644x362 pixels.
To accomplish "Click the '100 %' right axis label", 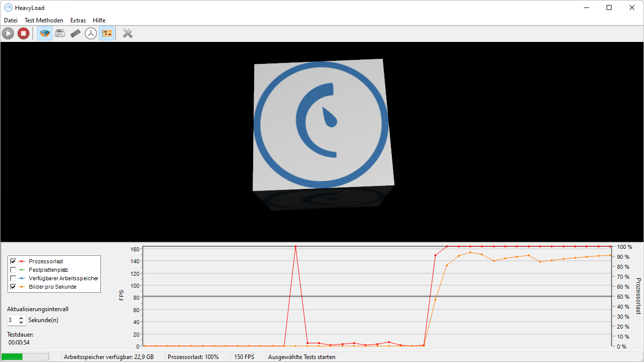I will [x=625, y=247].
